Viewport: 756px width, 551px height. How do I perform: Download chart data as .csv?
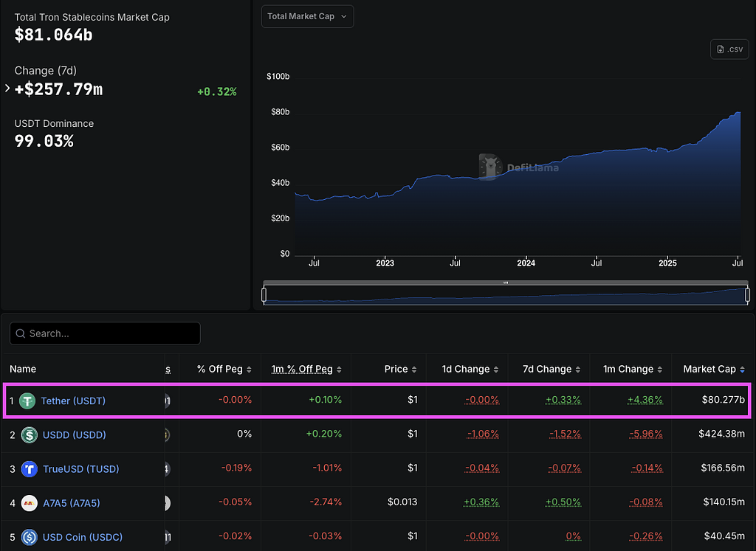coord(729,49)
